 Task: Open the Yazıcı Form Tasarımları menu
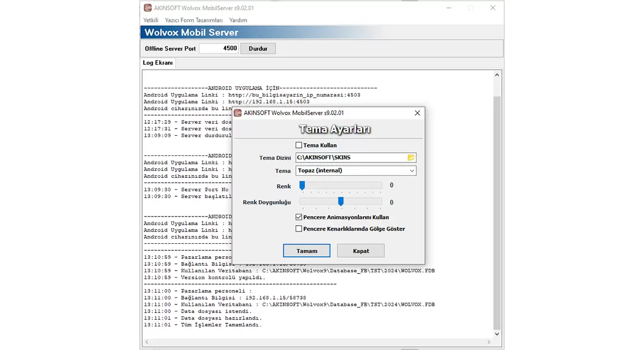click(194, 20)
